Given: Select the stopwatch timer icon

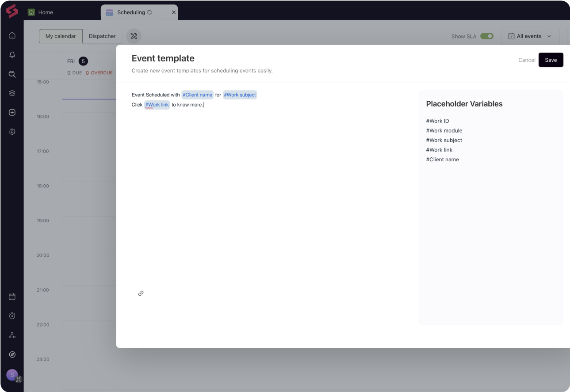Looking at the screenshot, I should (x=12, y=316).
